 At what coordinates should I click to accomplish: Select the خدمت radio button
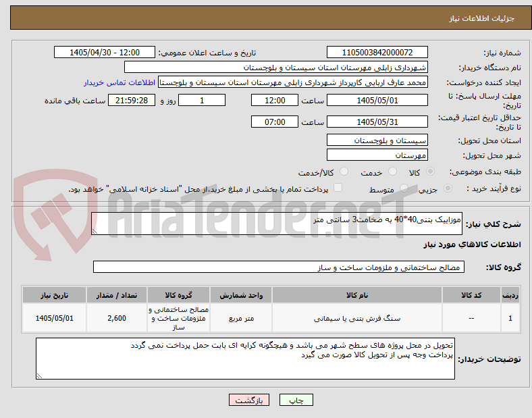click(x=392, y=172)
